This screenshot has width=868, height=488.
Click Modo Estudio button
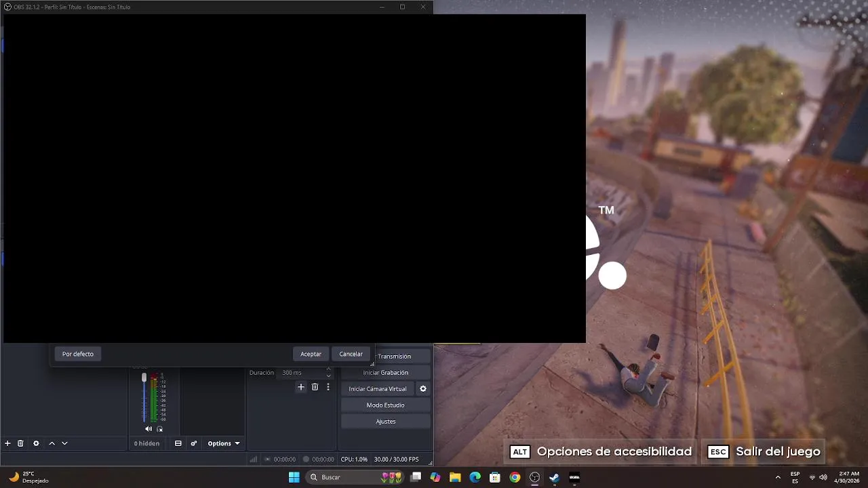385,405
